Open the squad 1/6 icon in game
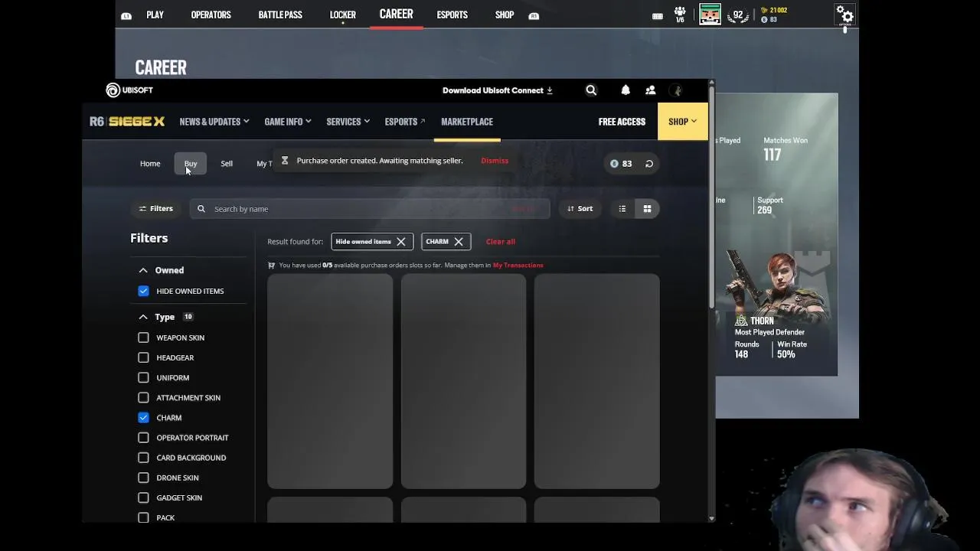 click(x=680, y=15)
